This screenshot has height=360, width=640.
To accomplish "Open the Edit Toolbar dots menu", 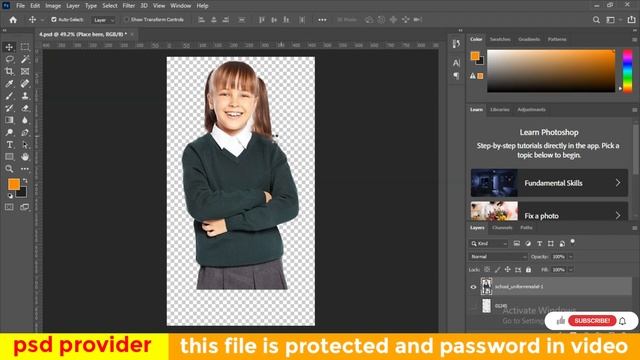I will coord(25,169).
